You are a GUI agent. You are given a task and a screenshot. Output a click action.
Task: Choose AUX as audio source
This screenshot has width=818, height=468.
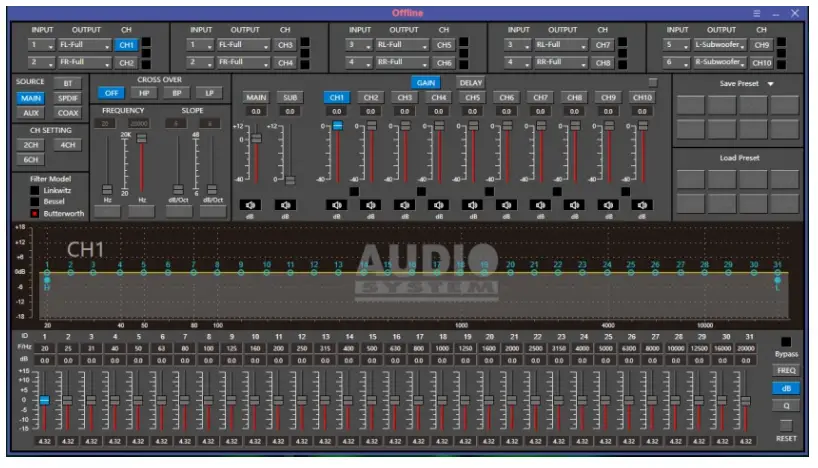[31, 113]
